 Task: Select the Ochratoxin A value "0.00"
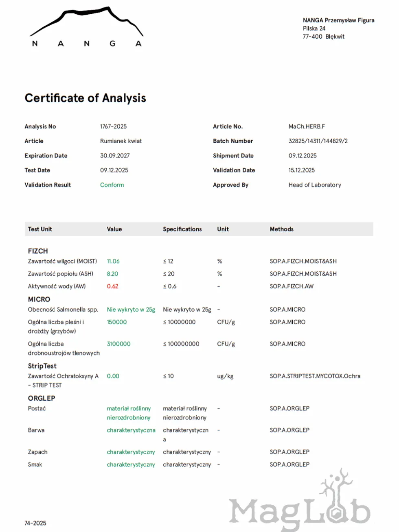coord(113,376)
